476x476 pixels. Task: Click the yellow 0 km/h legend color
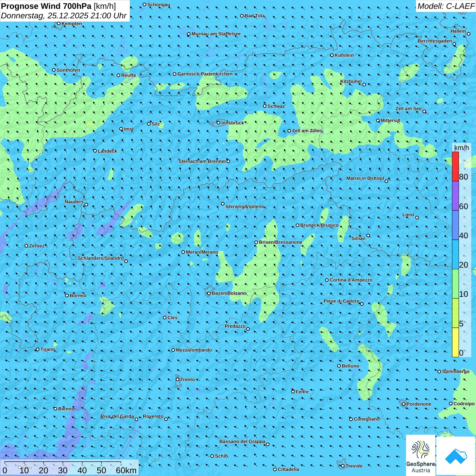coord(455,342)
